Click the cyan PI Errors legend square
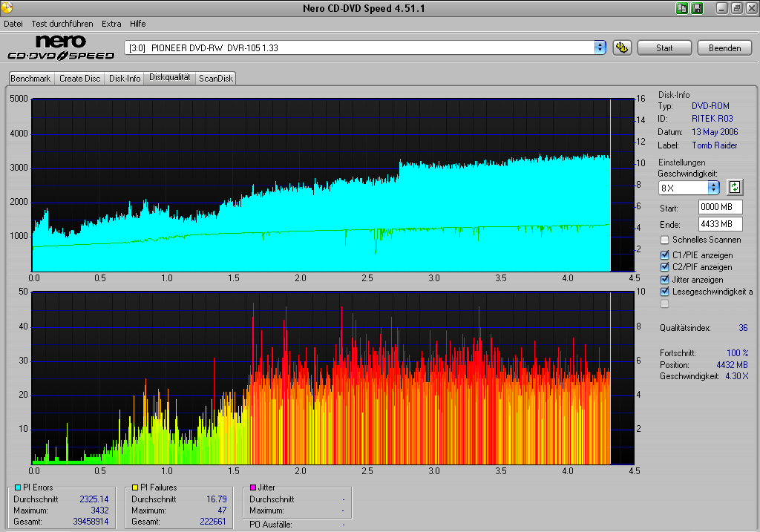 tap(18, 487)
